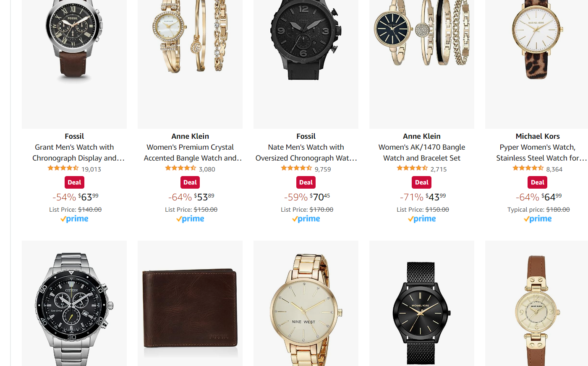The width and height of the screenshot is (588, 366).
Task: Click the Deal badge under Anne Klein Crystal watch
Action: tap(190, 182)
